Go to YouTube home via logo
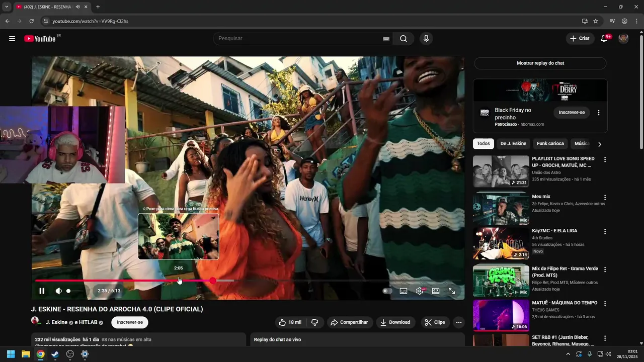This screenshot has height=362, width=644. [40, 39]
